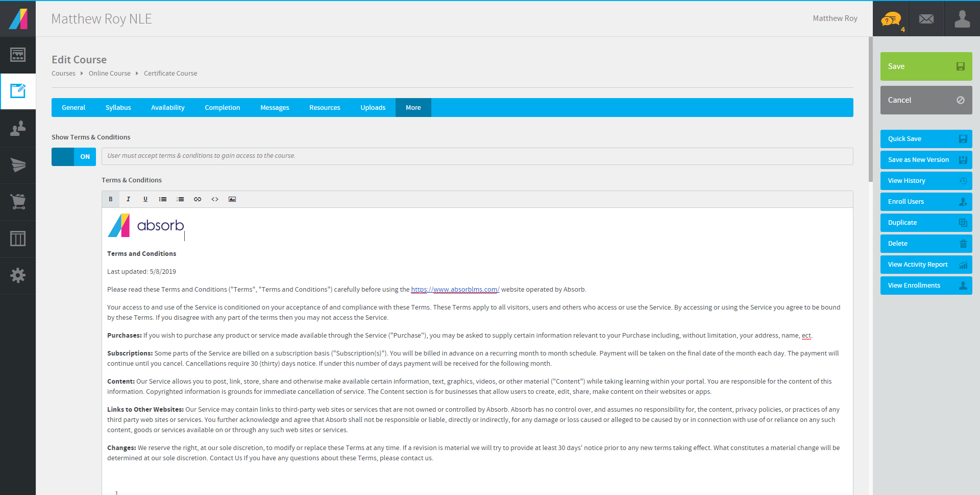Insert a numbered list

(x=180, y=199)
